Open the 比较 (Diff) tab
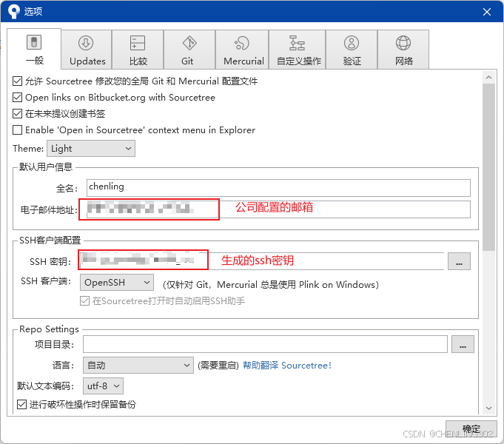Image resolution: width=504 pixels, height=444 pixels. click(x=138, y=50)
